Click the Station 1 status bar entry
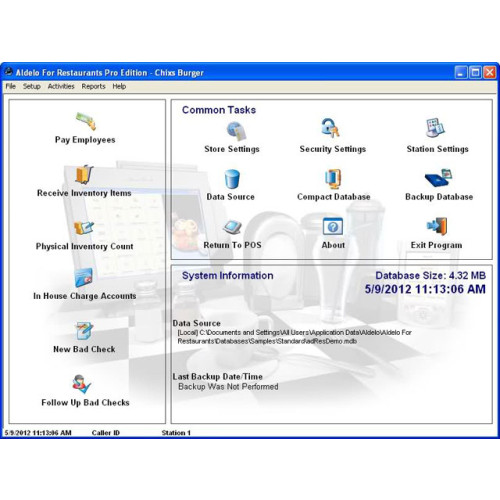500x500 pixels. point(176,433)
